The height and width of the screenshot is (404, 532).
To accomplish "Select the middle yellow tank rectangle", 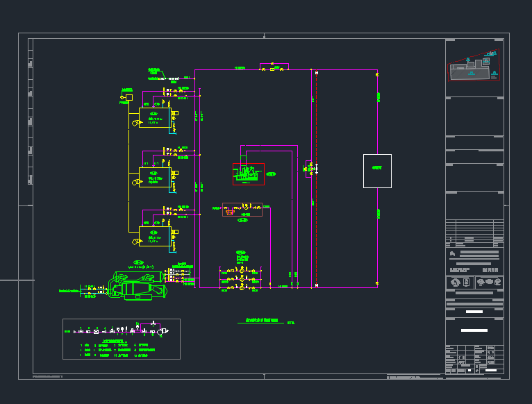I will point(155,178).
